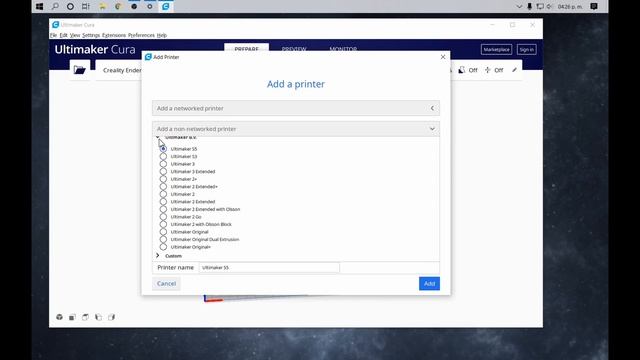Expand the Custom printer group
The height and width of the screenshot is (360, 640).
pyautogui.click(x=158, y=256)
